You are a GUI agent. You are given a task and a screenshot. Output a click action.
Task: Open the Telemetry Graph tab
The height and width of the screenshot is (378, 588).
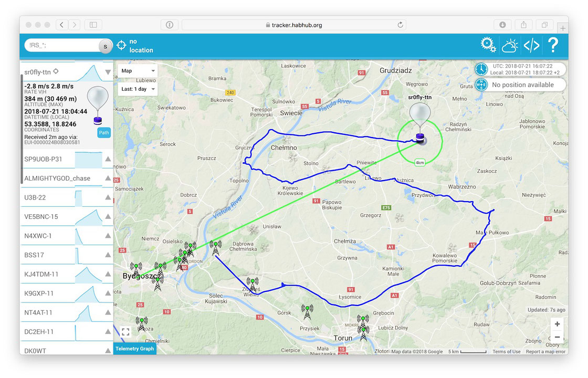click(134, 349)
